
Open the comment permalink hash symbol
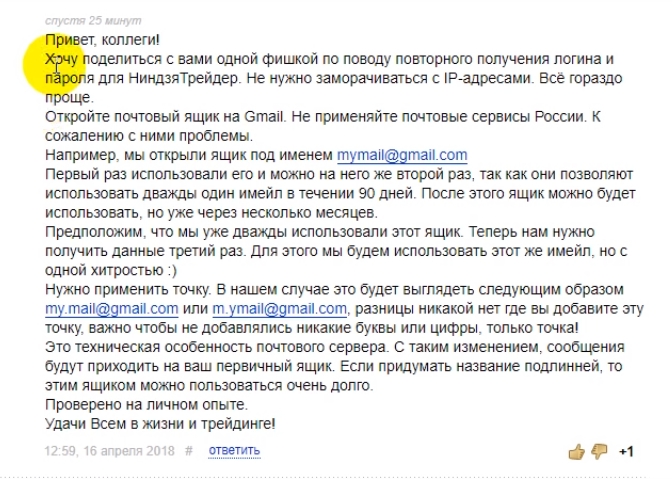[x=189, y=450]
